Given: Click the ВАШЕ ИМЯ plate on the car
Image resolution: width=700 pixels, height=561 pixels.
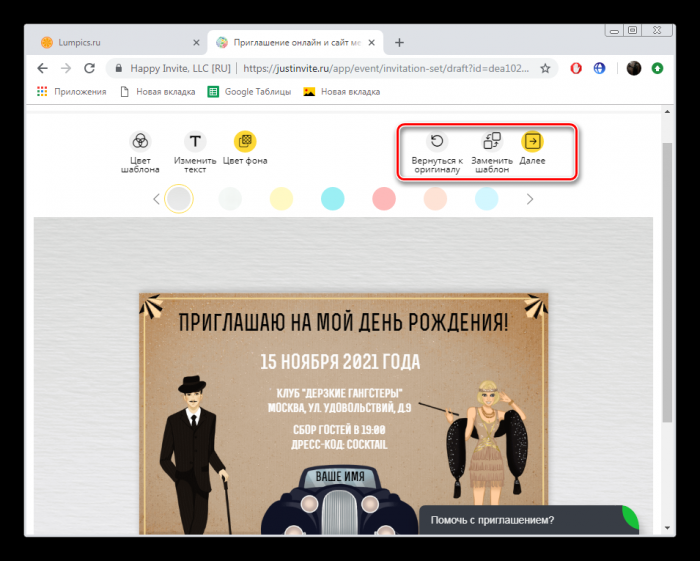Looking at the screenshot, I should point(340,476).
